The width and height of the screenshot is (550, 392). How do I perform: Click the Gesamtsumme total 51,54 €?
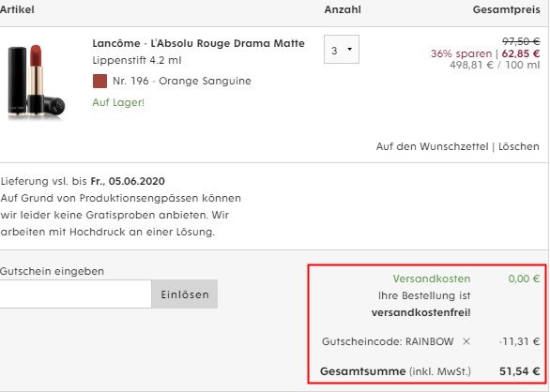tap(519, 371)
